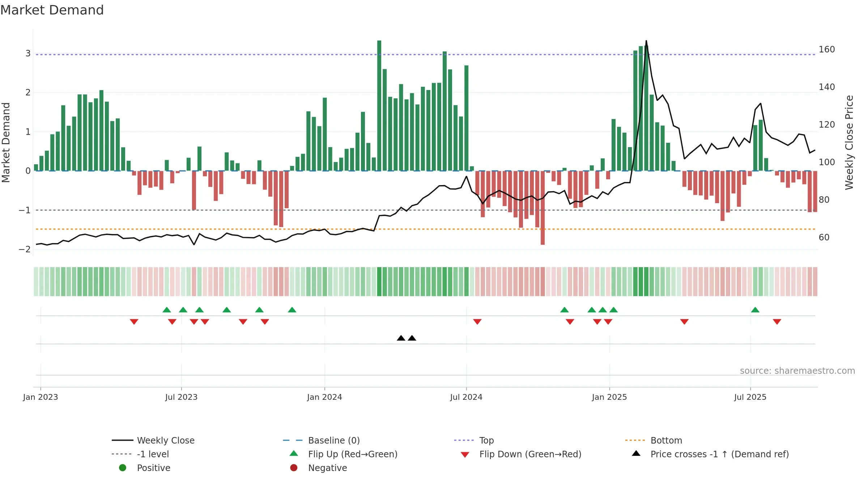The image size is (868, 488).
Task: Click the green Flip Up triangle in the legend
Action: point(294,453)
